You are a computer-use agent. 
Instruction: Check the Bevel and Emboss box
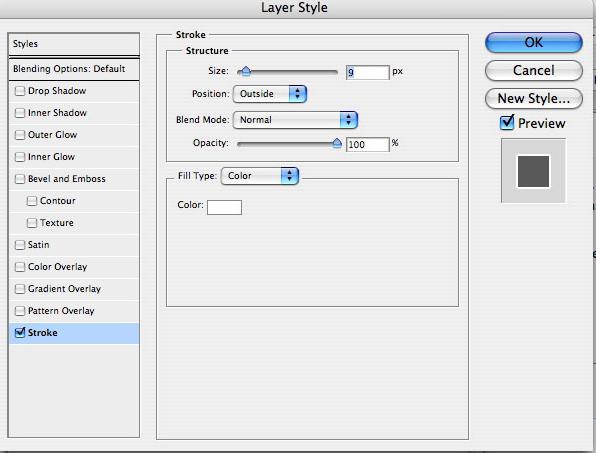(x=19, y=179)
